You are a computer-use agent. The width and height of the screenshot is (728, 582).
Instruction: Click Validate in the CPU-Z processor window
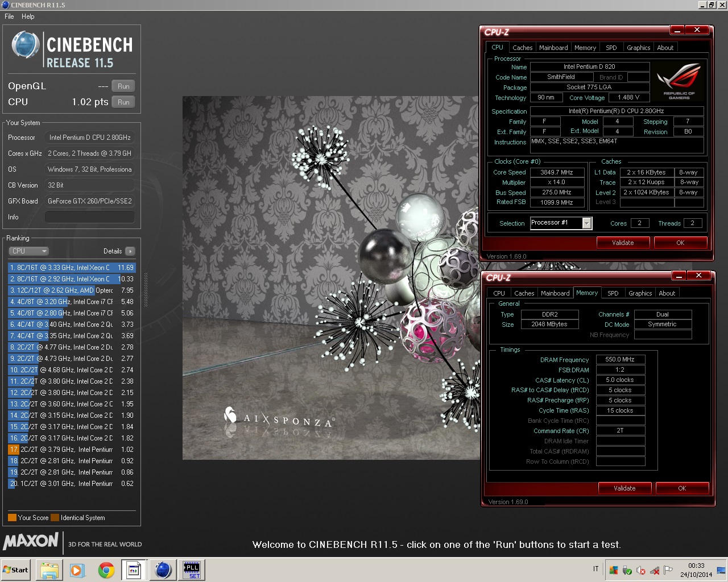pos(623,243)
